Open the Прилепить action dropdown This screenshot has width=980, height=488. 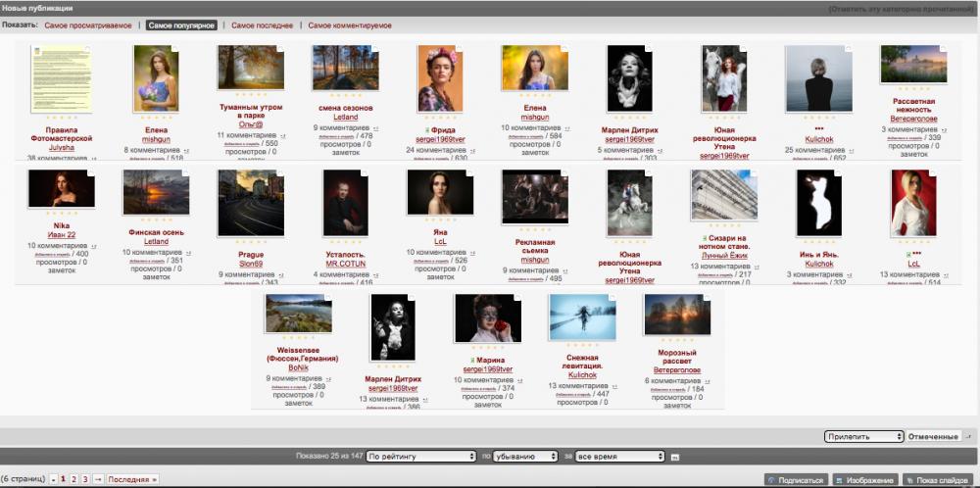point(863,437)
